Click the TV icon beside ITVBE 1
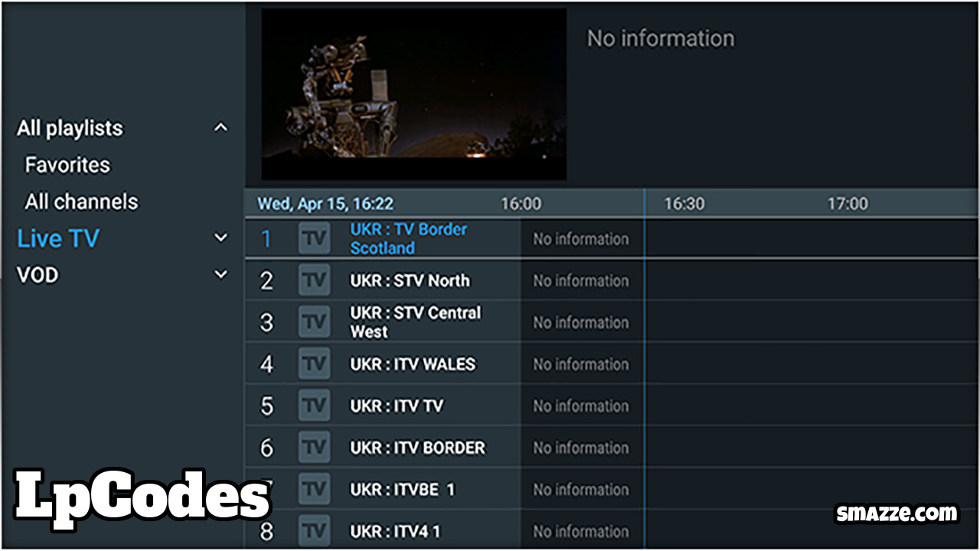Image resolution: width=980 pixels, height=551 pixels. [x=314, y=489]
